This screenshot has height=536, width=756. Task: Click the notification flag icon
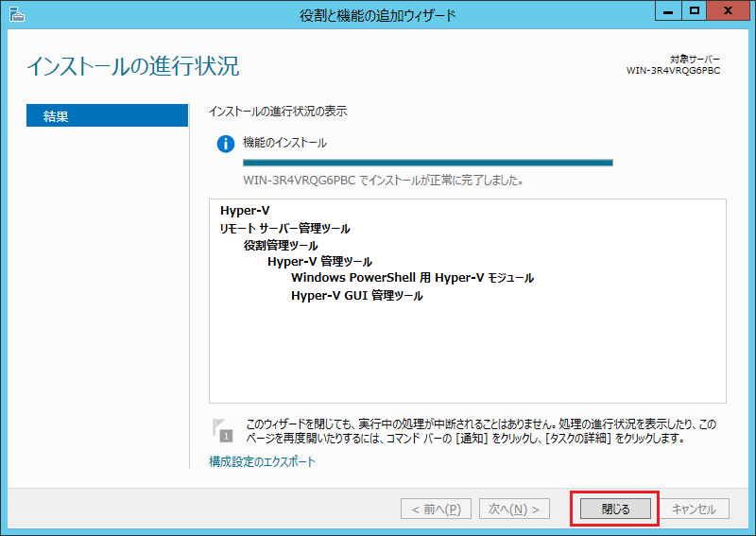point(222,430)
